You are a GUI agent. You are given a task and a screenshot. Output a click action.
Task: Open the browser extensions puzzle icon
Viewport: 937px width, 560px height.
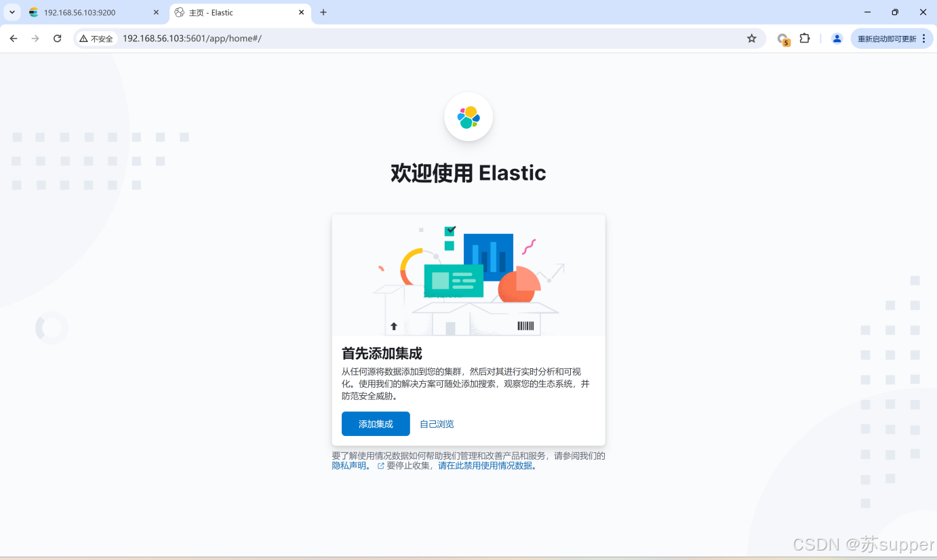click(805, 39)
